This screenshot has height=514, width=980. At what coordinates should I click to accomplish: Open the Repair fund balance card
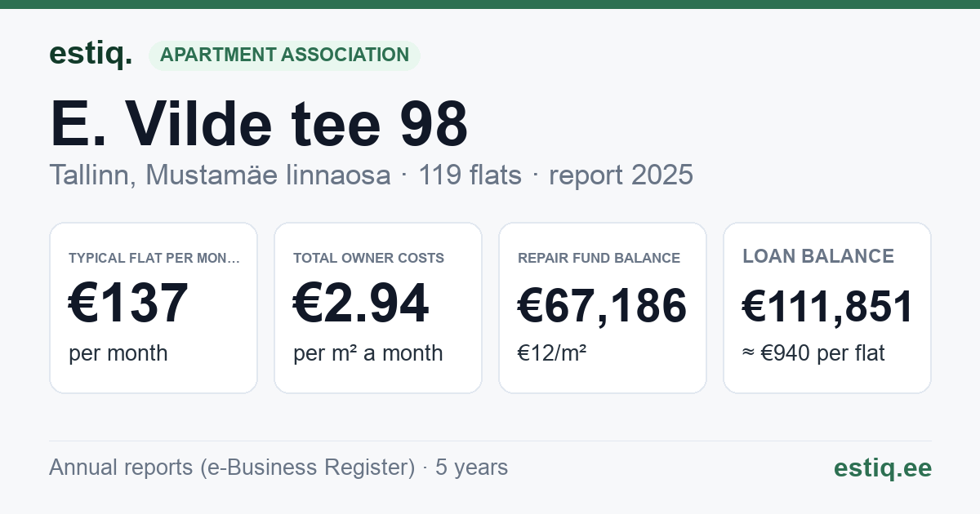coord(603,308)
